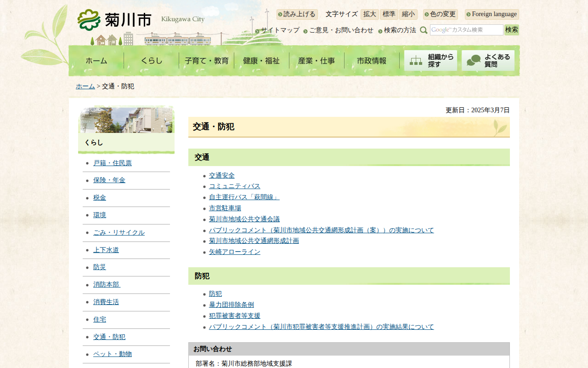This screenshot has height=368, width=588.
Task: Click the 更新日:2025年3月7日 text
Action: 478,110
